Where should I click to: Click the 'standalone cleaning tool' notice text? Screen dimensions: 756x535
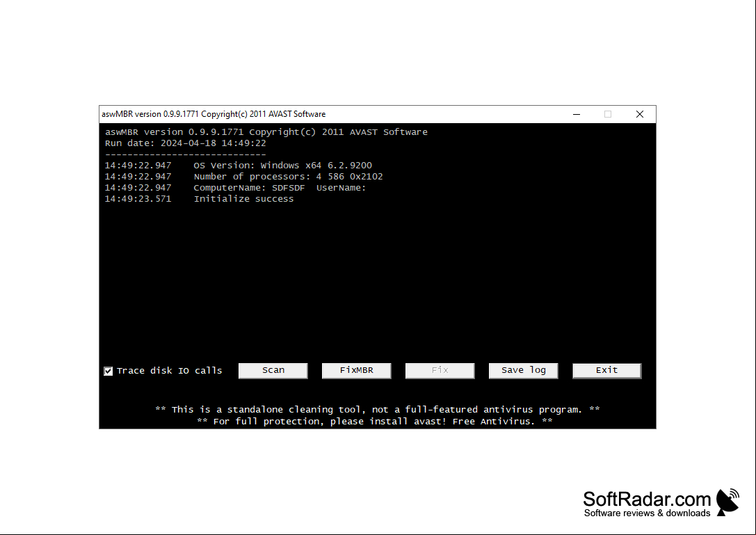pos(378,410)
